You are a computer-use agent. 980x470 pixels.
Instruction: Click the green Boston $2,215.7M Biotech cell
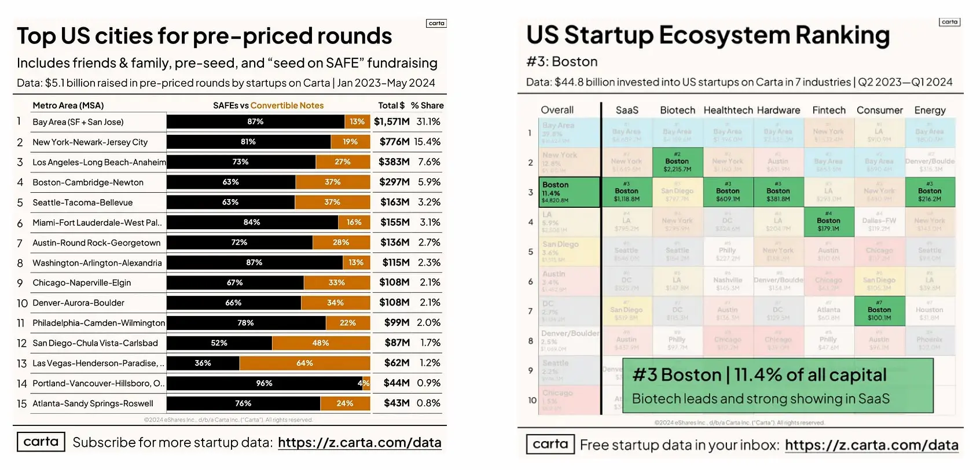(x=677, y=162)
